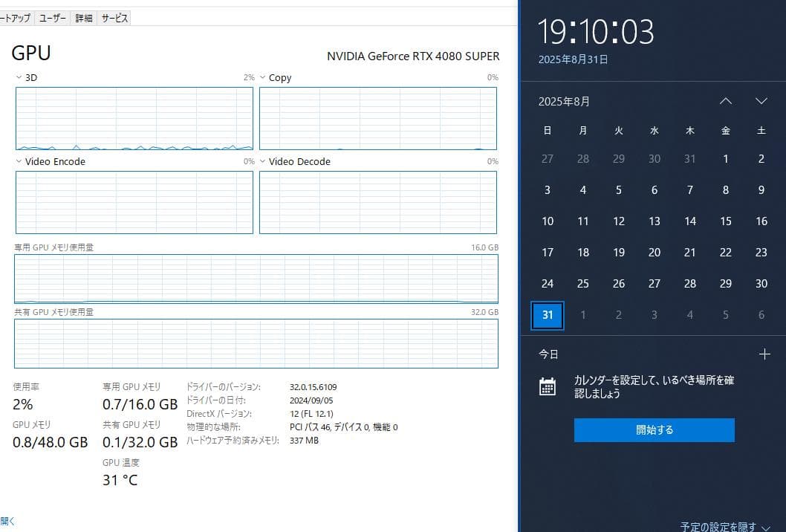The image size is (786, 532).
Task: Click the calendar reminder icon
Action: pos(548,386)
